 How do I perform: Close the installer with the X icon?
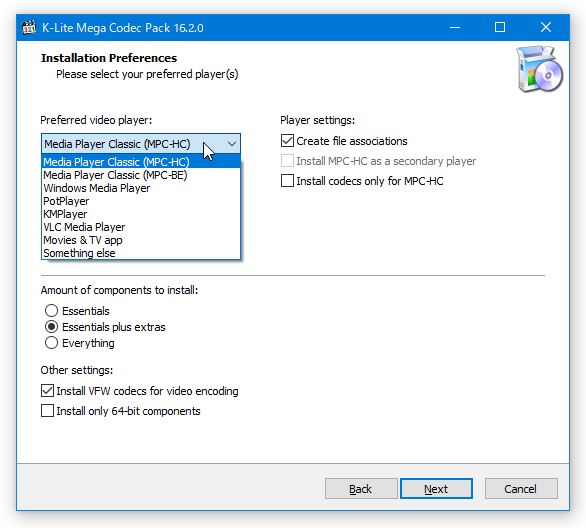coord(546,28)
